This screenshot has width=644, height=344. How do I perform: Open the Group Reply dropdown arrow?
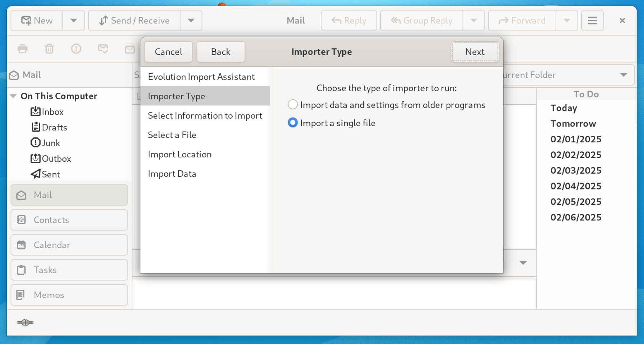(474, 20)
